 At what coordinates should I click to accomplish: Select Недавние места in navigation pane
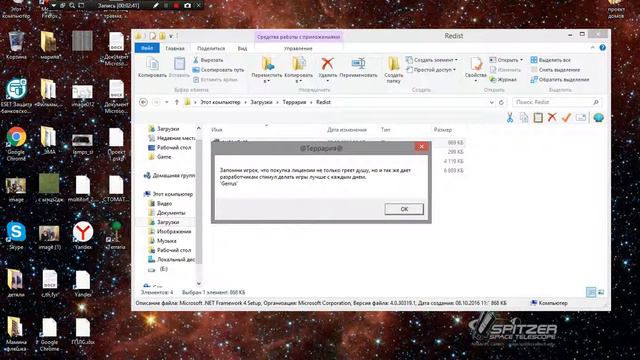pyautogui.click(x=171, y=138)
